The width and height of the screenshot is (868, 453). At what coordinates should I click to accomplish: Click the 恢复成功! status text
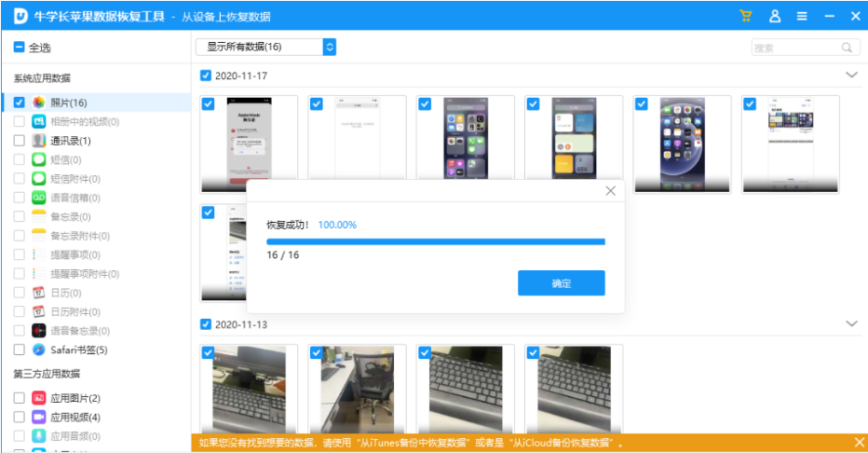(x=287, y=225)
